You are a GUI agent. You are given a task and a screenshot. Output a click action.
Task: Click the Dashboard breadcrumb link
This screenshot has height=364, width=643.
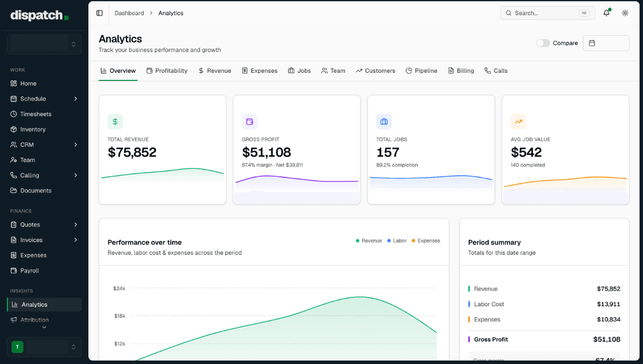(x=129, y=13)
